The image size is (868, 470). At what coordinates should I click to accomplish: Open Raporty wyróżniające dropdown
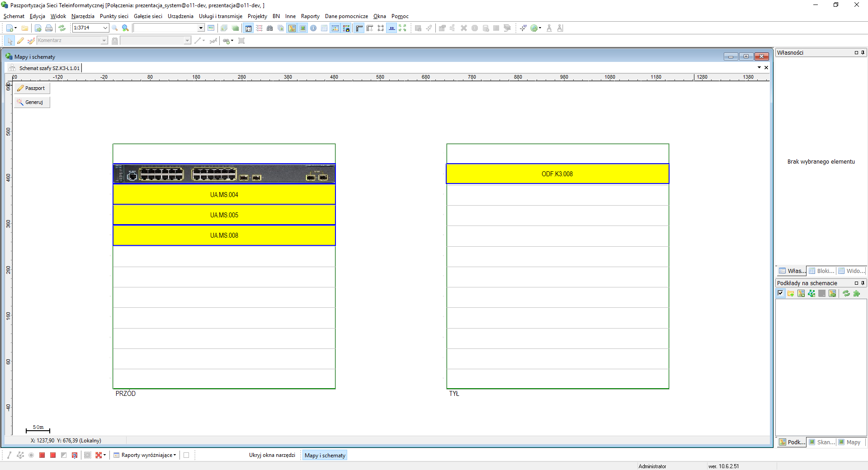pyautogui.click(x=145, y=455)
